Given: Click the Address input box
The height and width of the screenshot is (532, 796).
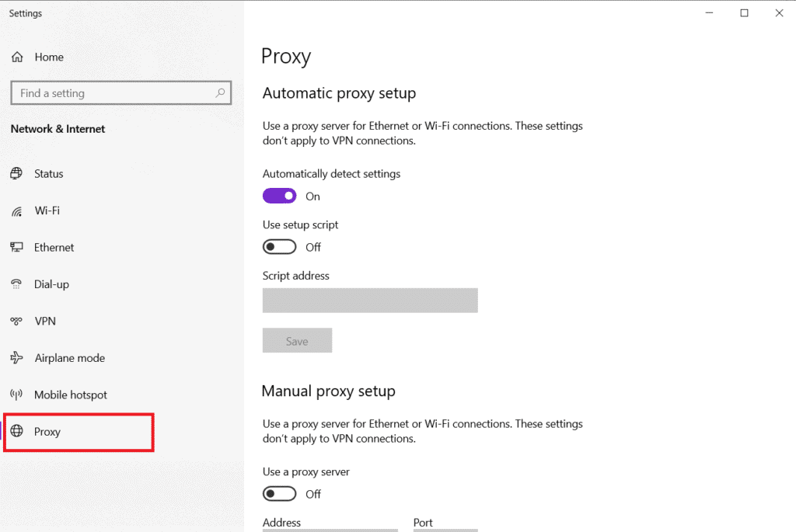Looking at the screenshot, I should coord(330,529).
